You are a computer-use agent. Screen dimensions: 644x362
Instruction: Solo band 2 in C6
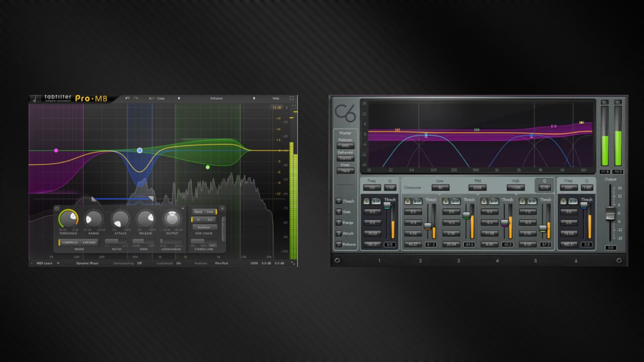pyautogui.click(x=408, y=201)
